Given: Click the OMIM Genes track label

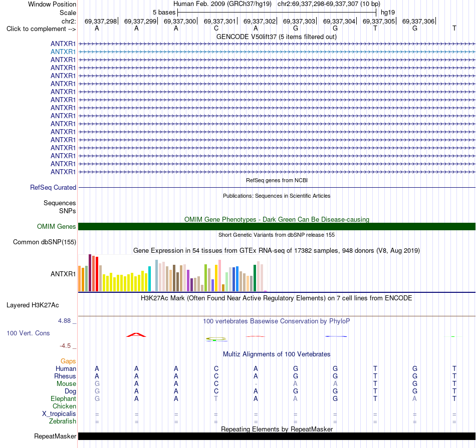Looking at the screenshot, I should 57,227.
